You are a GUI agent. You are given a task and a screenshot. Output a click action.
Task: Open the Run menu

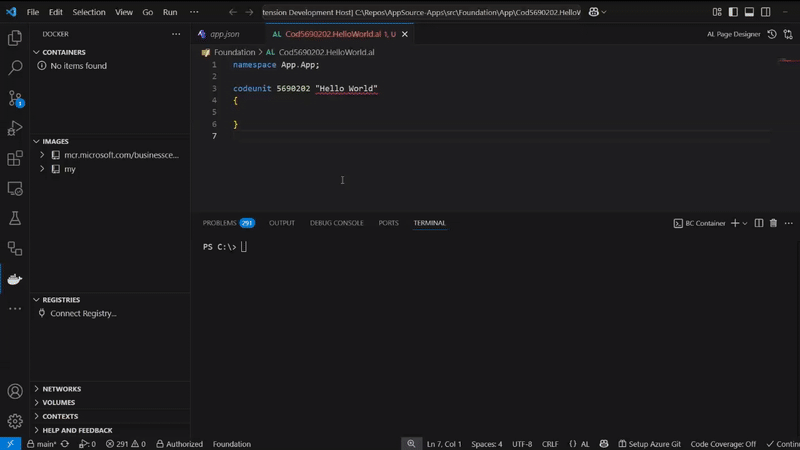170,12
